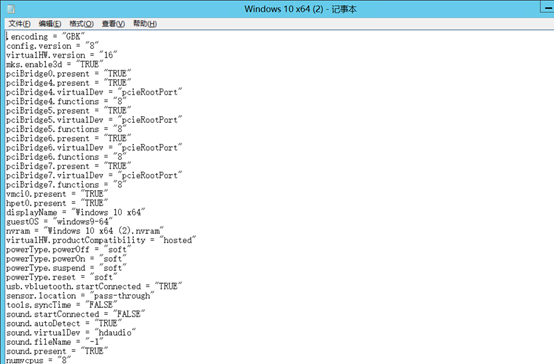554x364 pixels.
Task: Click the powerType.powerOff line
Action: point(69,249)
